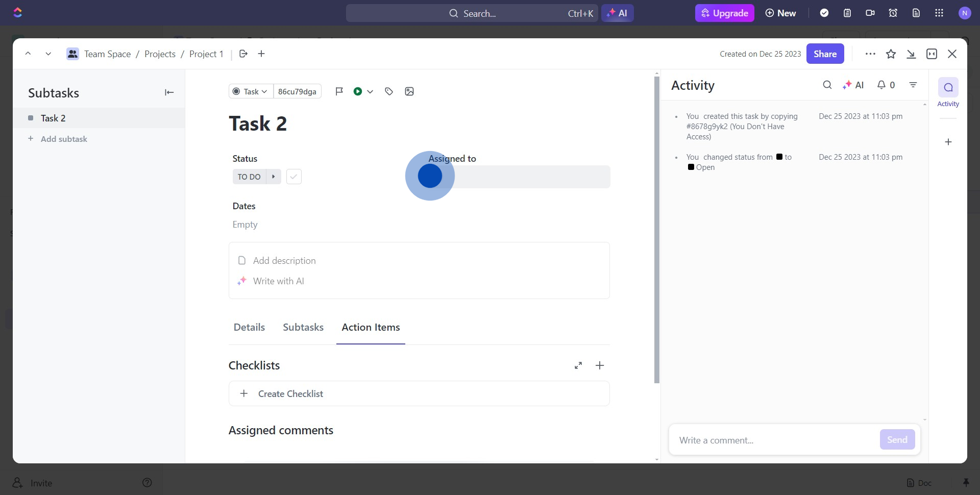Switch to the Details tab
Image resolution: width=980 pixels, height=495 pixels.
pos(249,327)
